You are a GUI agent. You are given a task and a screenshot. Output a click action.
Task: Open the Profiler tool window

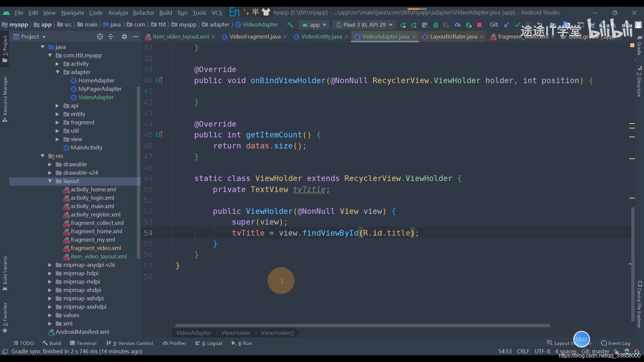point(174,343)
